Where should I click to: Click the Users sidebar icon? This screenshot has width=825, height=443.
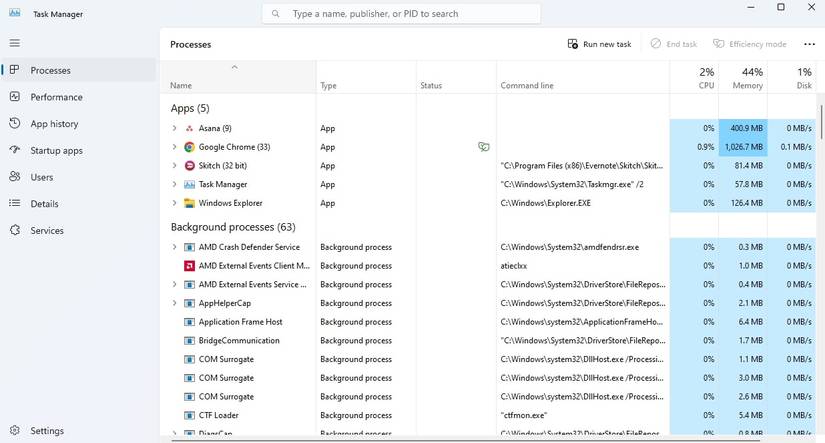coord(14,177)
